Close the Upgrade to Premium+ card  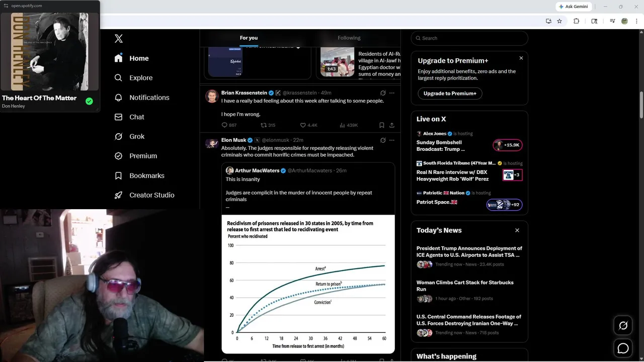[521, 58]
